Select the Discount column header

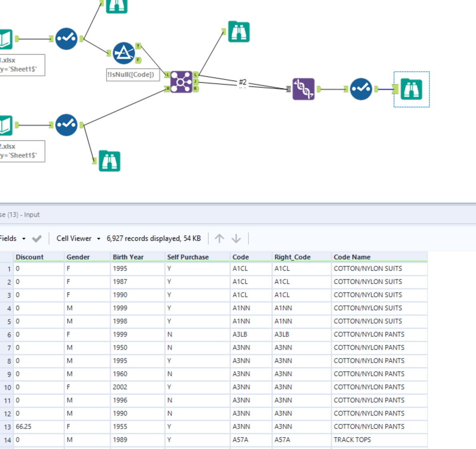click(30, 257)
